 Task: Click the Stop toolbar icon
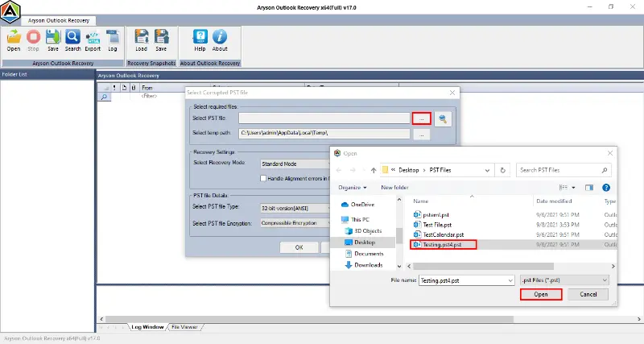(x=33, y=40)
